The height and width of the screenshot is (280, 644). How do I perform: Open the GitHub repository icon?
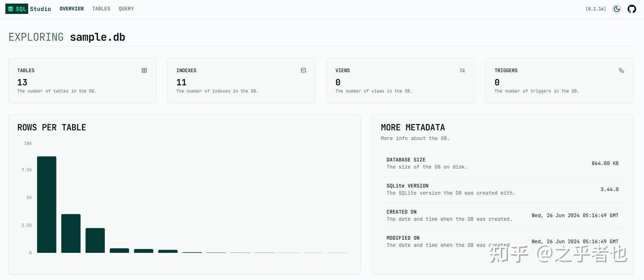(x=632, y=9)
